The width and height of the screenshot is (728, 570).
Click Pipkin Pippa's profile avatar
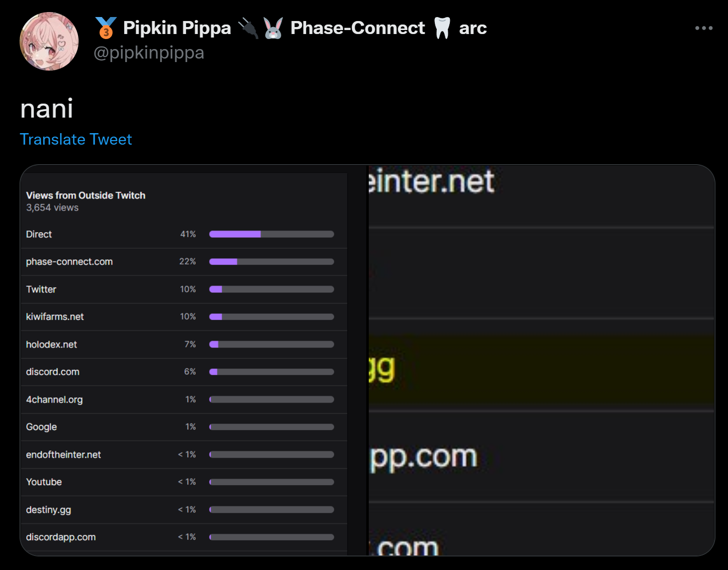[49, 42]
